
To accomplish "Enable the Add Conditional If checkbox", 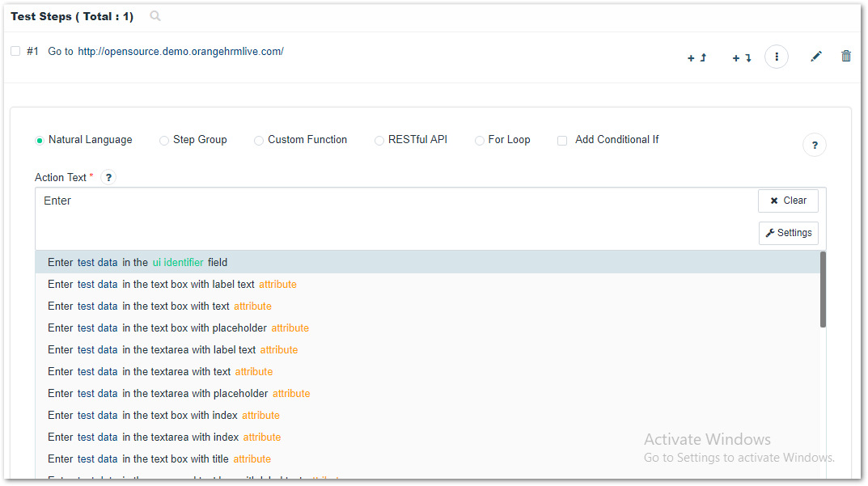I will point(562,141).
